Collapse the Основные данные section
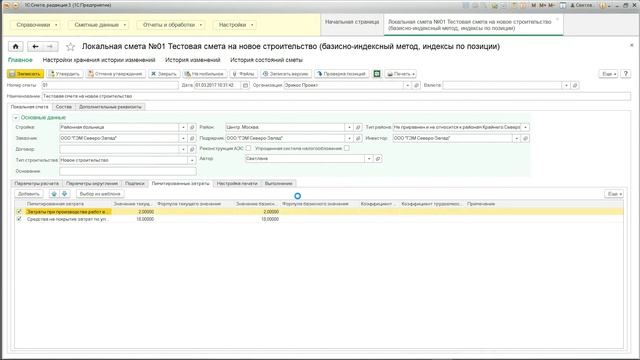 [x=16, y=118]
